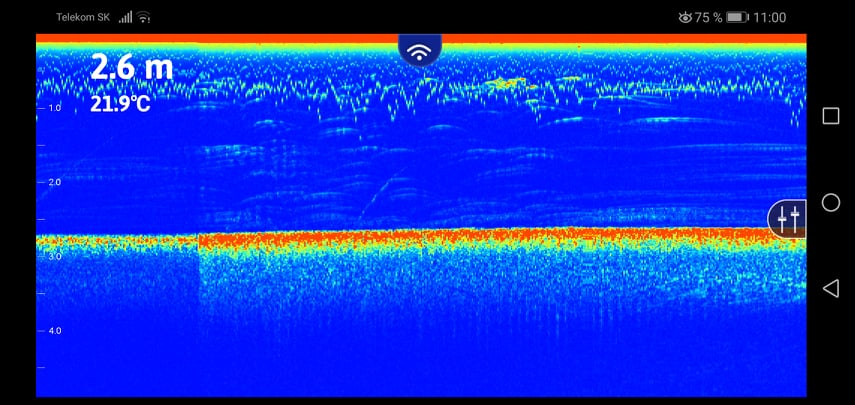Tap the 75 % battery percentage text
This screenshot has height=405, width=855.
click(x=709, y=17)
